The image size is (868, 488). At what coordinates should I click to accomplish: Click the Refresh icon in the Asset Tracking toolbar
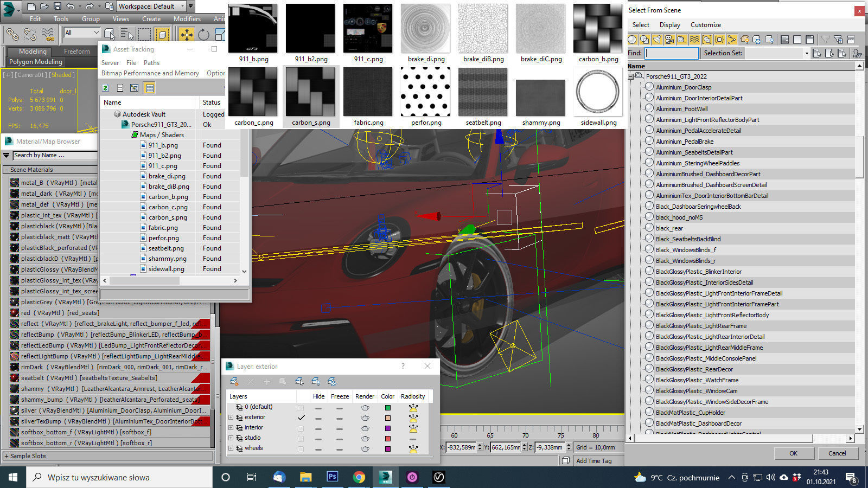(106, 88)
